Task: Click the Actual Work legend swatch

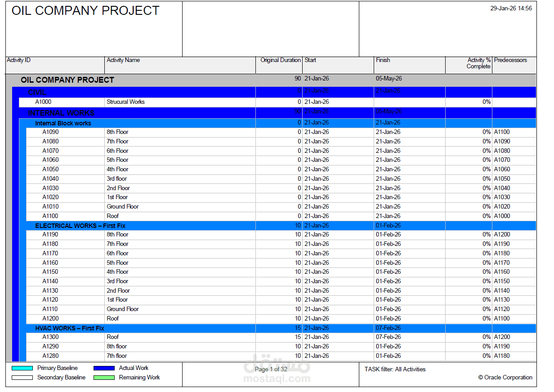Action: pyautogui.click(x=104, y=368)
